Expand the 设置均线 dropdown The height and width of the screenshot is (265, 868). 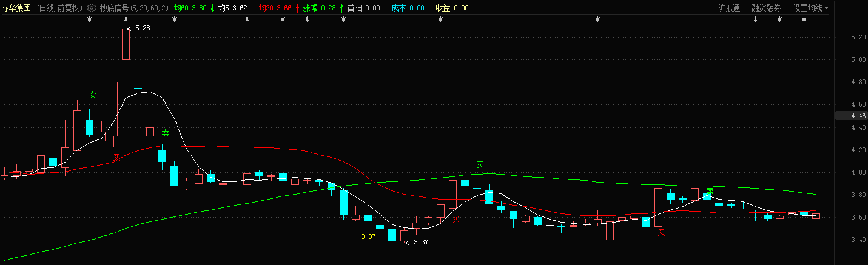810,8
